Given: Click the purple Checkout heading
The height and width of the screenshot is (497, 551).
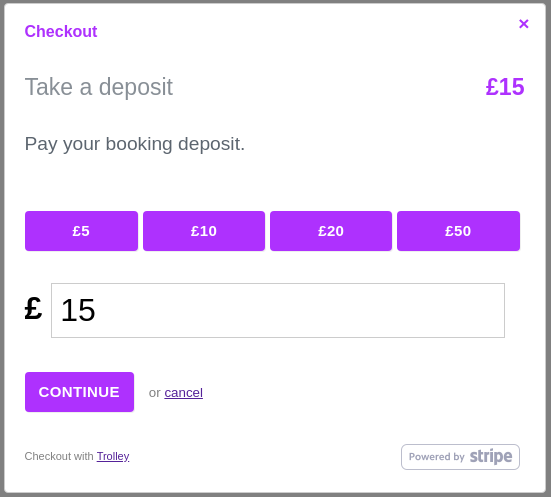Looking at the screenshot, I should pyautogui.click(x=61, y=31).
